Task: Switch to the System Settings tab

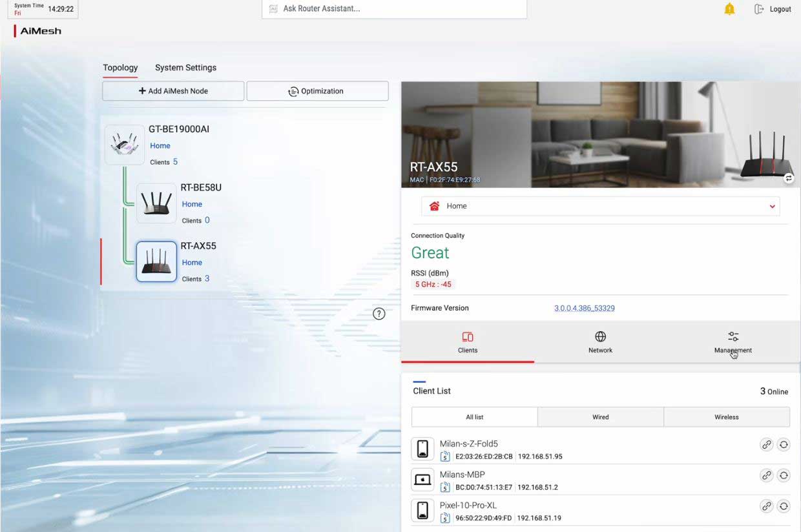Action: (185, 68)
